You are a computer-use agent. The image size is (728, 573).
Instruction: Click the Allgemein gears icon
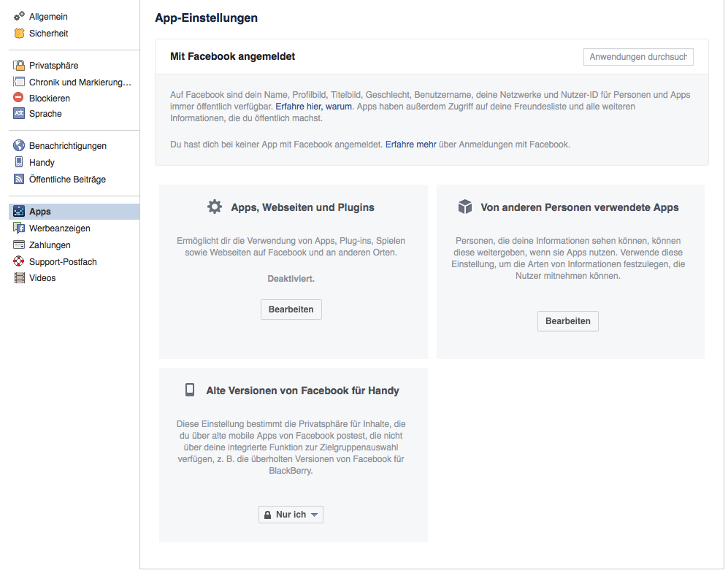19,16
